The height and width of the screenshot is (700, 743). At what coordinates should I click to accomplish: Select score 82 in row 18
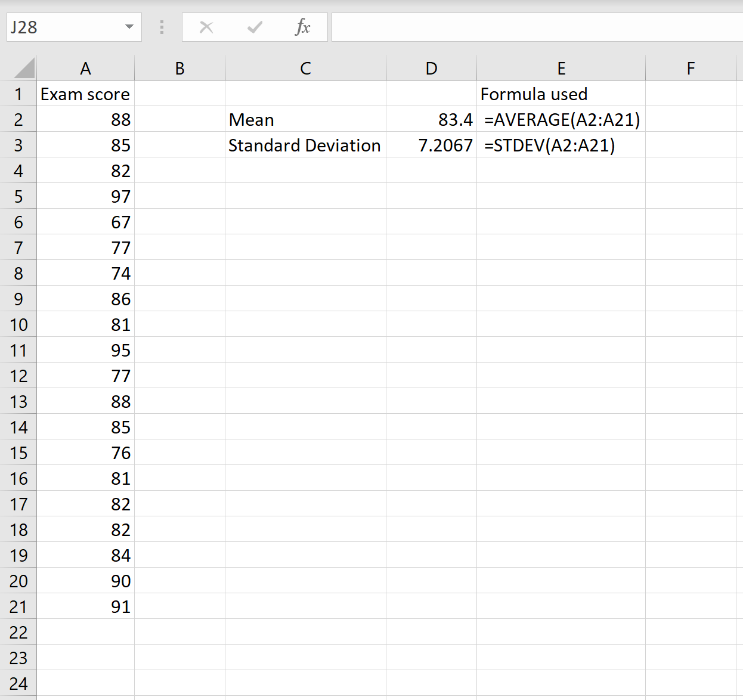[86, 530]
